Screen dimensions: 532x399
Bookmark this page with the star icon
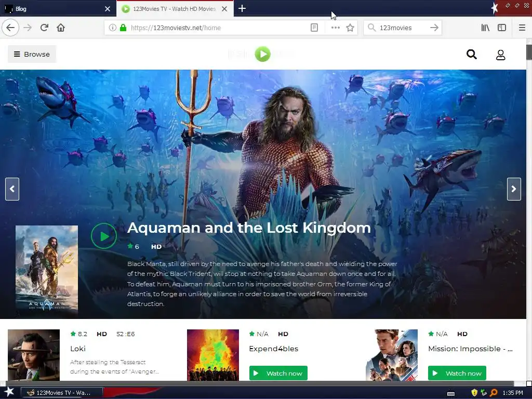(350, 28)
